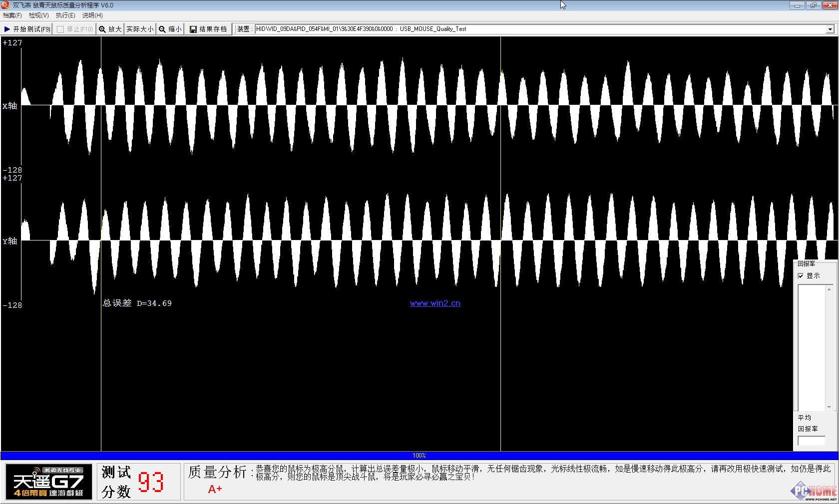The height and width of the screenshot is (504, 839).
Task: Click the app icon in title bar
Action: [5, 5]
